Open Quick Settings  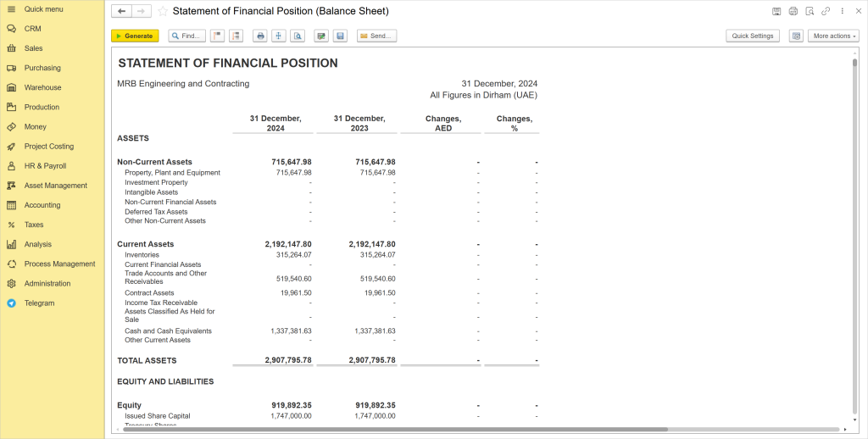(x=753, y=36)
